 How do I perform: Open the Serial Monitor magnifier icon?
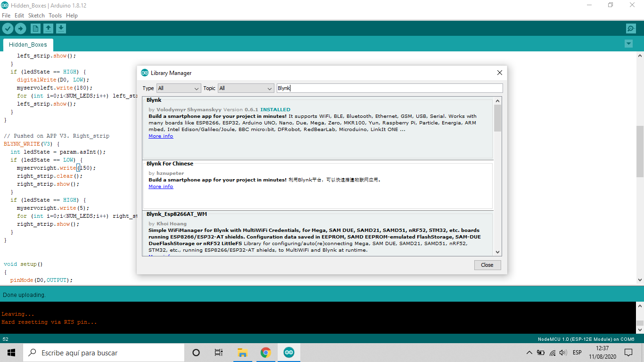tap(631, 29)
